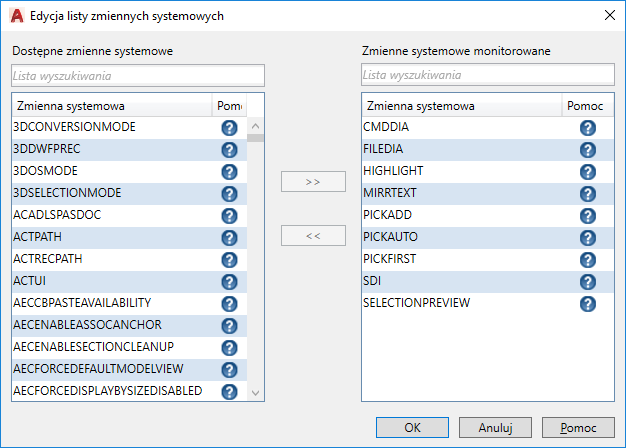
Task: Remove variable using << button
Action: coord(313,236)
